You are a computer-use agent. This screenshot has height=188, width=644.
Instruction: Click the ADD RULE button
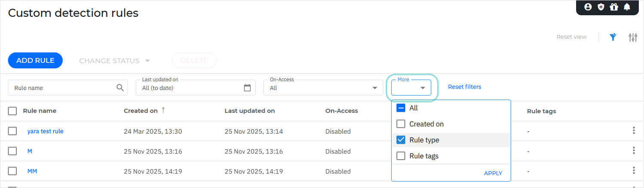(35, 61)
